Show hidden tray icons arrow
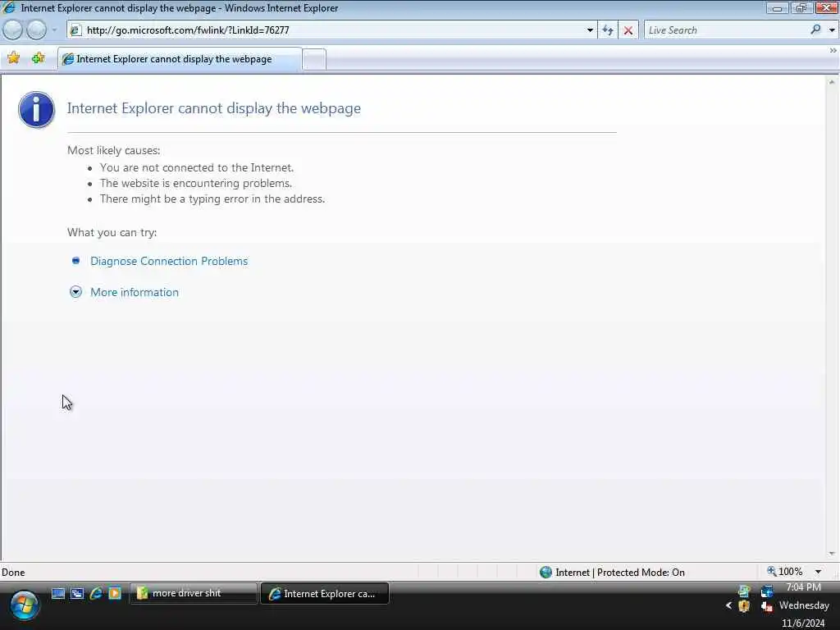Screen dimensions: 840x630 728,605
